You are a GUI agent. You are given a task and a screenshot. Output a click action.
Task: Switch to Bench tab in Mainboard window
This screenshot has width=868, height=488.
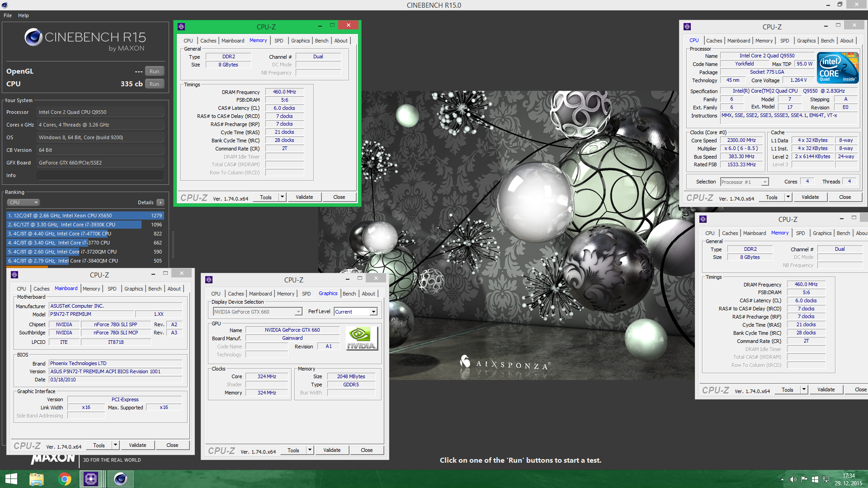pyautogui.click(x=155, y=289)
